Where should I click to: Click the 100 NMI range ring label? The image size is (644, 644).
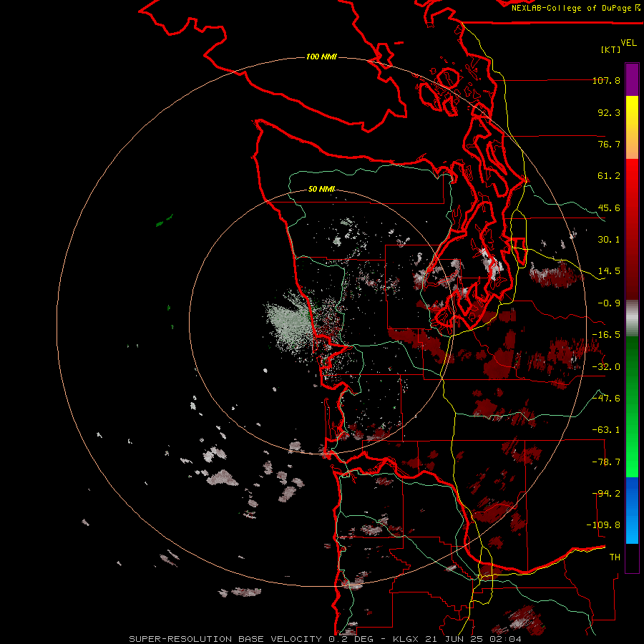point(321,57)
